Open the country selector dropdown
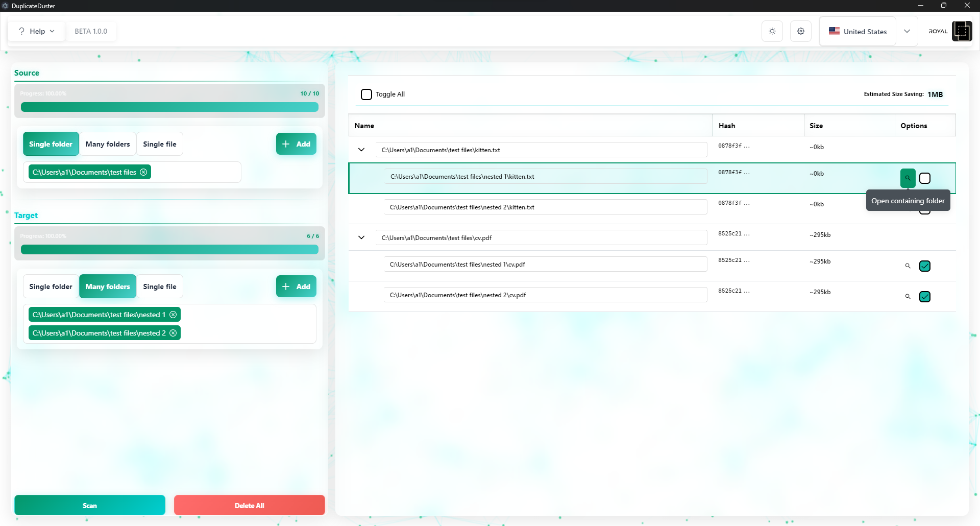The width and height of the screenshot is (980, 526). click(x=908, y=31)
